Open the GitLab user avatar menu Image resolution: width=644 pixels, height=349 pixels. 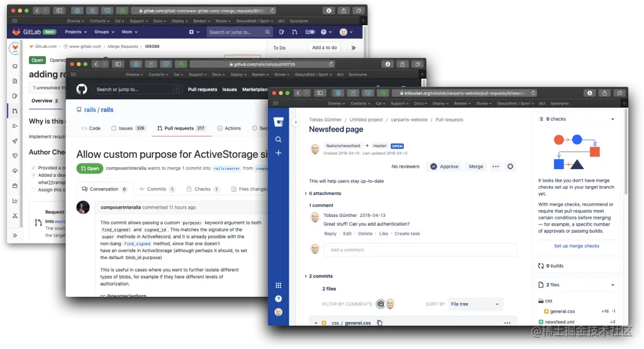(346, 31)
